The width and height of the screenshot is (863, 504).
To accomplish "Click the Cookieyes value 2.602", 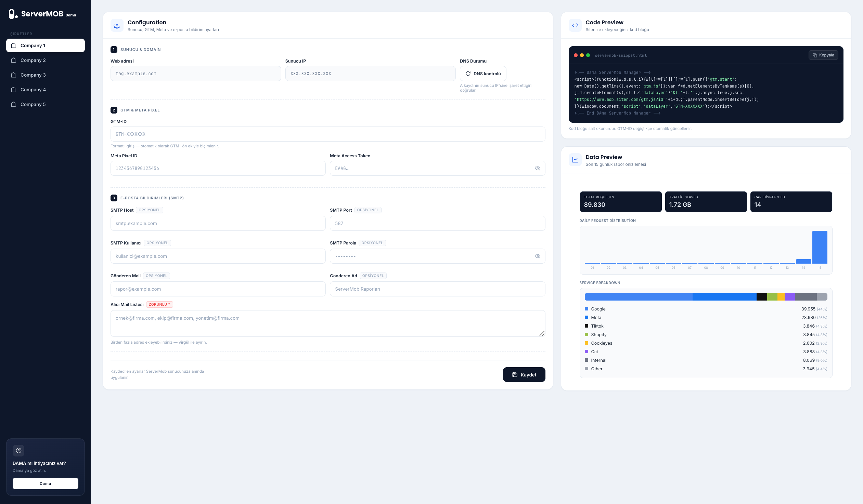I will pos(809,343).
